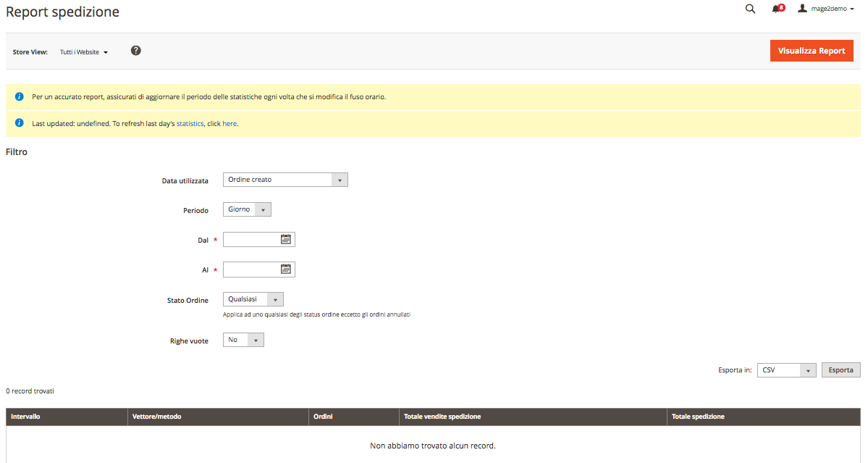Open the mage2demo account menu
The width and height of the screenshot is (868, 463).
(827, 9)
